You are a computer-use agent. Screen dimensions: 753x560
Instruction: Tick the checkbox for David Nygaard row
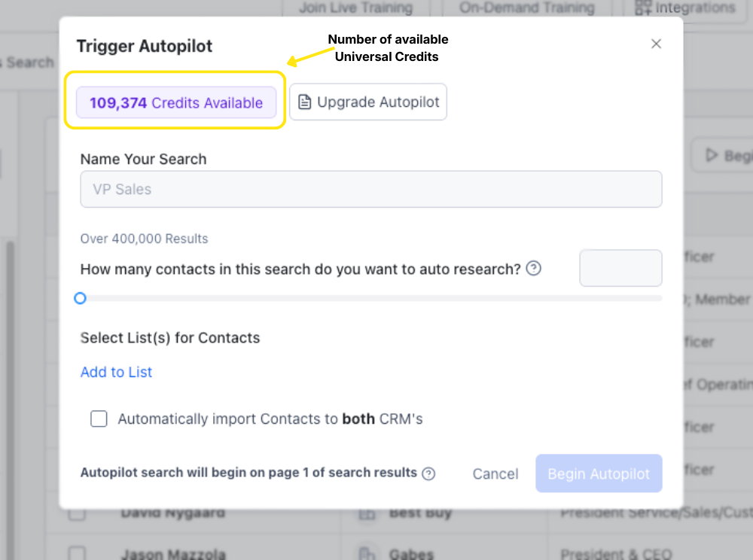point(78,515)
